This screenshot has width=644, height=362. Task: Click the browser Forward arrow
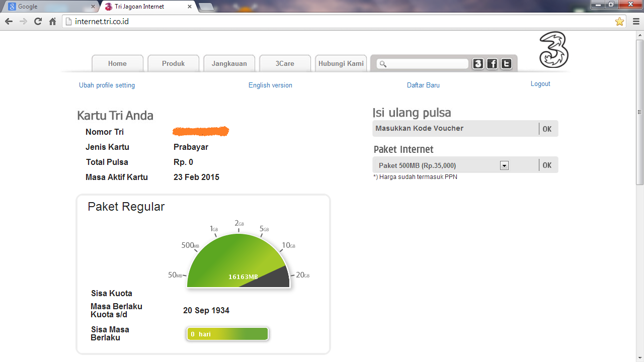pyautogui.click(x=23, y=22)
